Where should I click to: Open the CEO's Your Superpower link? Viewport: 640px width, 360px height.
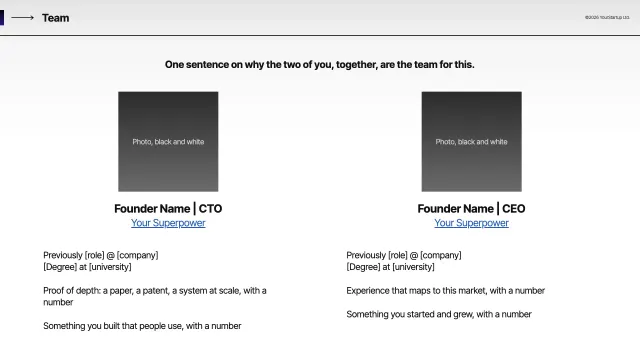coord(471,223)
